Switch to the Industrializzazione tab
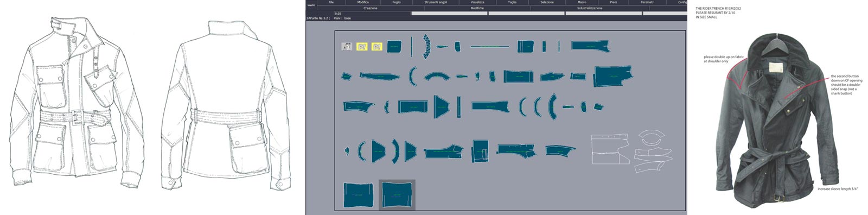 590,8
